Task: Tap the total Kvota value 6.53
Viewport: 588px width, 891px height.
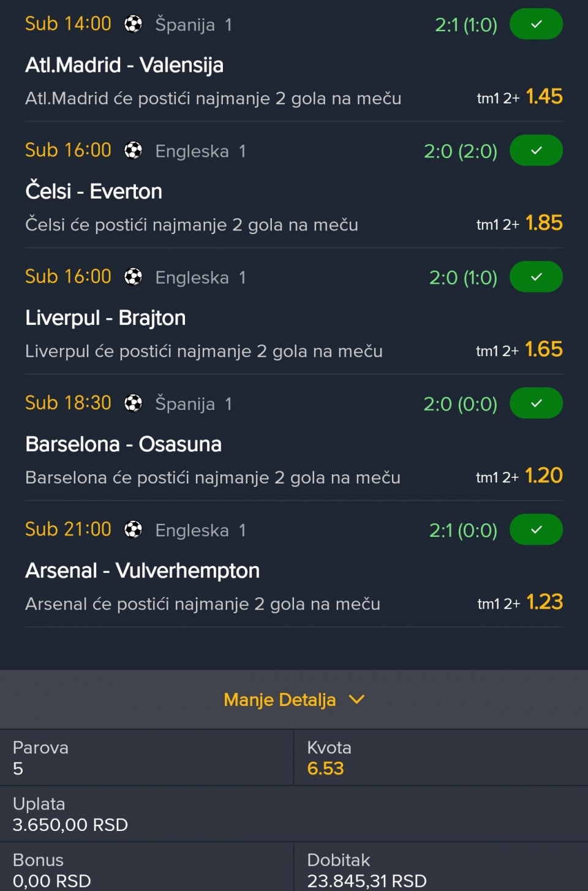Action: pyautogui.click(x=325, y=768)
